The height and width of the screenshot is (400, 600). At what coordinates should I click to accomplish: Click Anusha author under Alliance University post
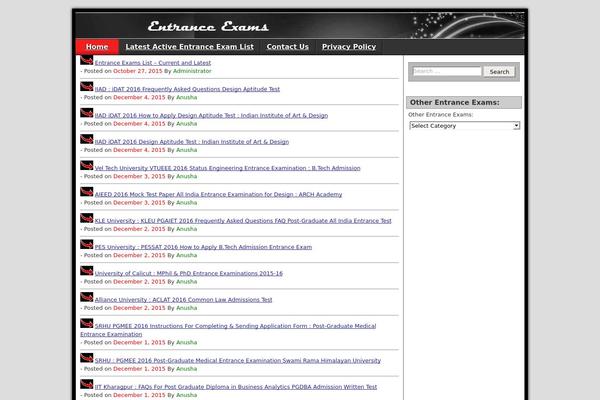187,308
